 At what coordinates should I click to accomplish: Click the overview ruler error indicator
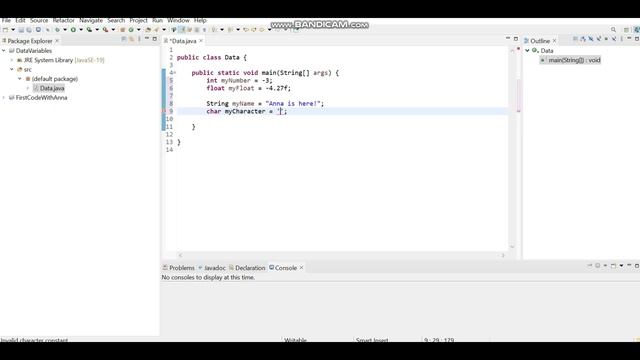(518, 49)
